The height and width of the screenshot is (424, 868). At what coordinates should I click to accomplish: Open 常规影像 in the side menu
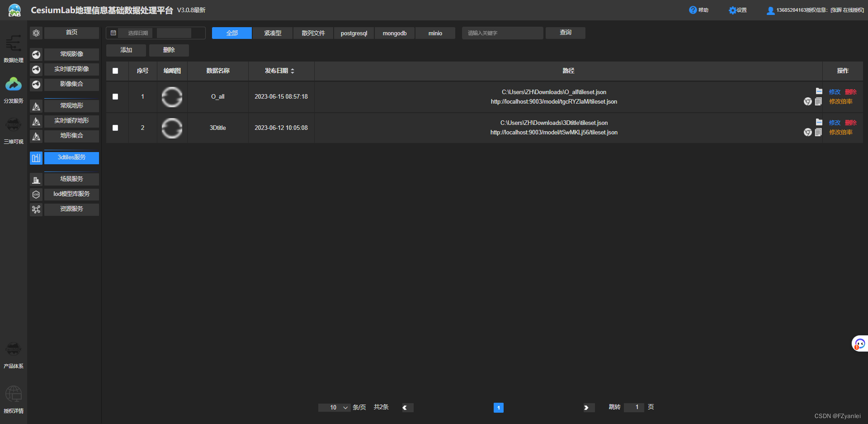point(71,54)
